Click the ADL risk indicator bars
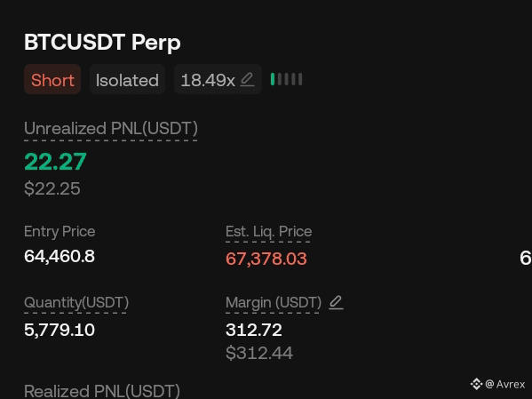This screenshot has width=532, height=399. coord(286,79)
